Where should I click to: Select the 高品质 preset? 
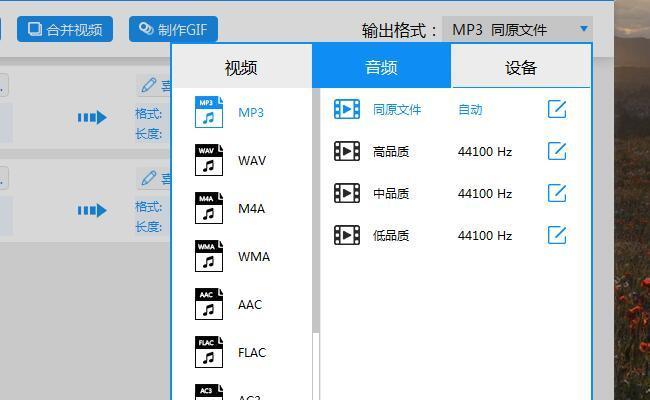click(391, 152)
